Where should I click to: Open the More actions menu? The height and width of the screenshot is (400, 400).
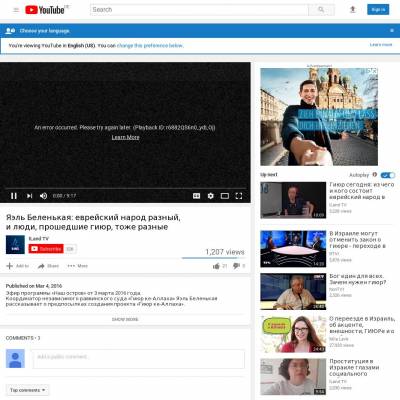[x=77, y=266]
